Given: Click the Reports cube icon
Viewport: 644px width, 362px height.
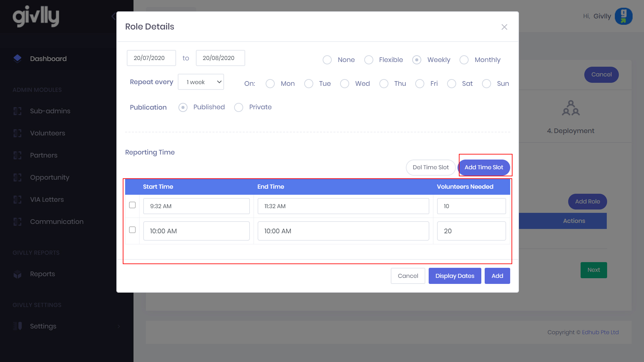Looking at the screenshot, I should click(x=17, y=275).
